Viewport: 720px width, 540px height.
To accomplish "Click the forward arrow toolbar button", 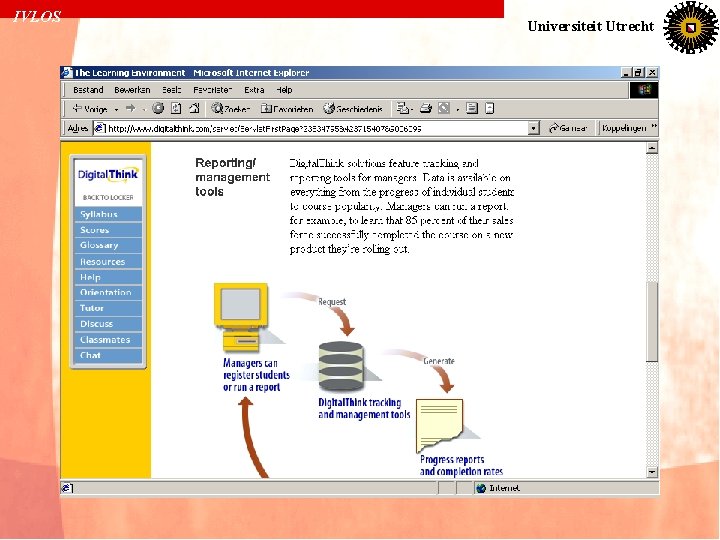I will (x=130, y=108).
